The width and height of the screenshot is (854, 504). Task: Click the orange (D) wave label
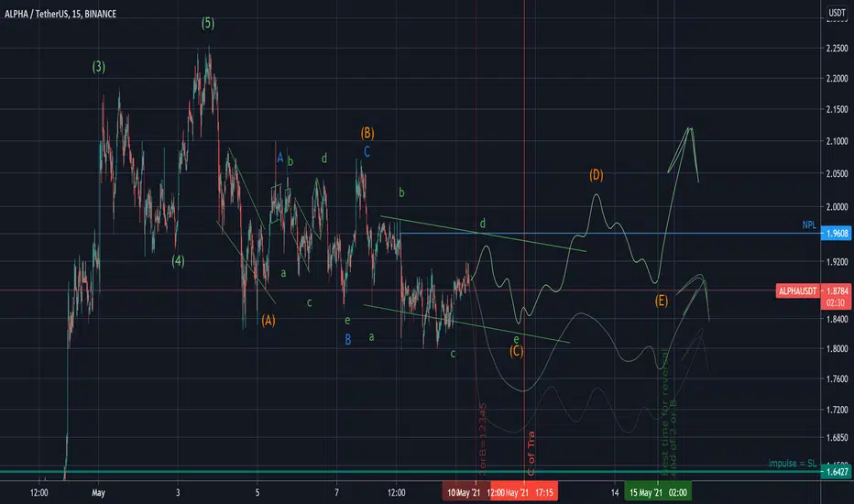[597, 175]
